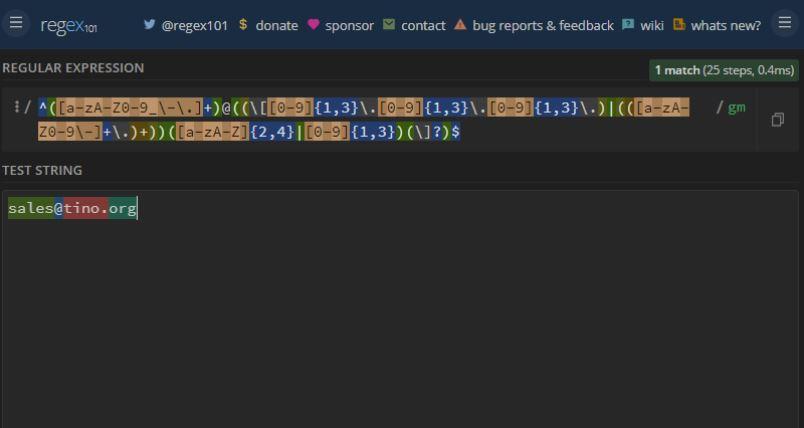Click the warning triangle bug reports icon
Screen dimensions: 804x428
click(460, 24)
